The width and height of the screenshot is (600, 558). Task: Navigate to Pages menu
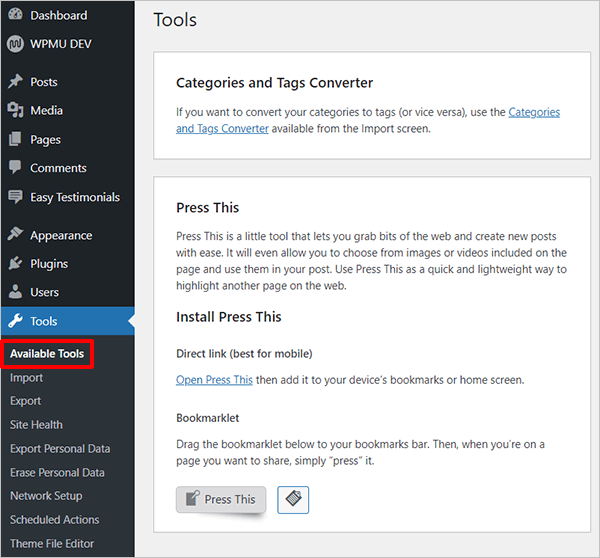pos(68,140)
